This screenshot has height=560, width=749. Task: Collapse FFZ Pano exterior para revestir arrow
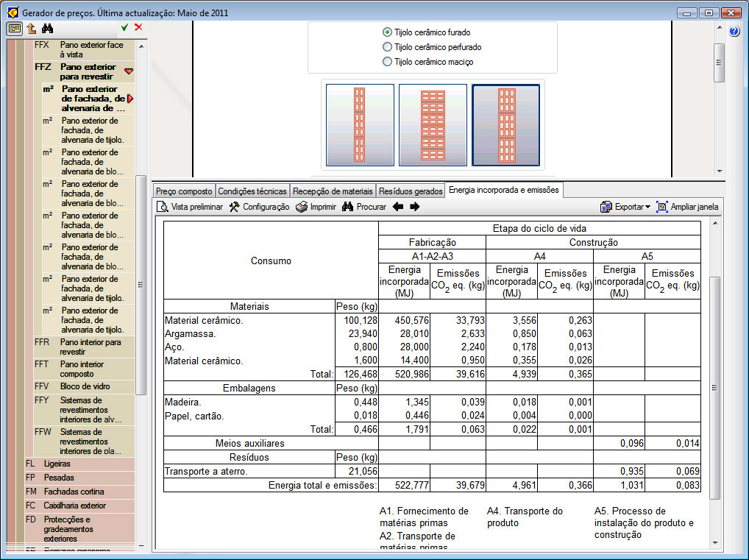tap(129, 71)
